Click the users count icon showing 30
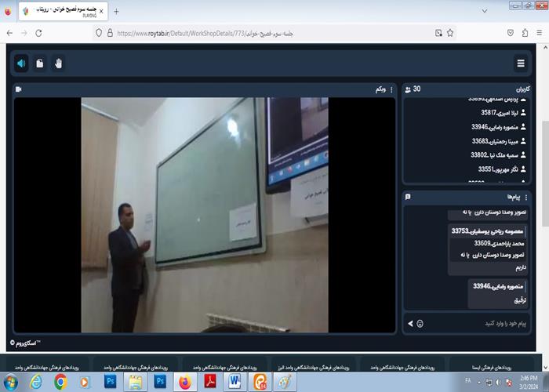549x392 pixels. [x=408, y=89]
